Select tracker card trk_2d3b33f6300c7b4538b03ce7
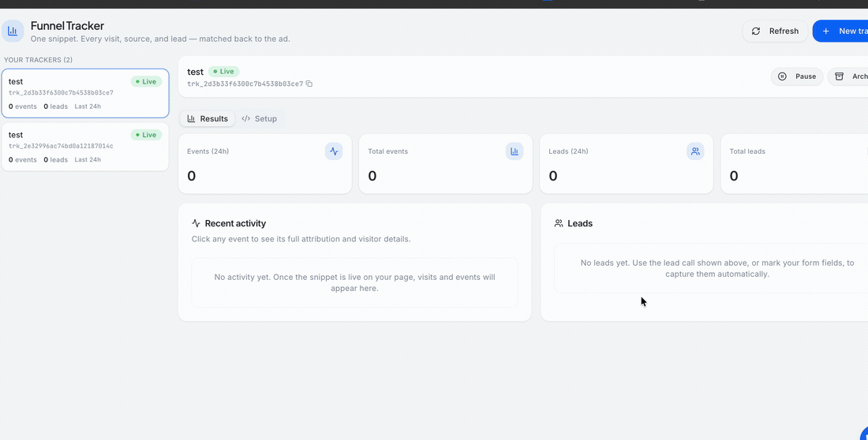 [x=85, y=94]
